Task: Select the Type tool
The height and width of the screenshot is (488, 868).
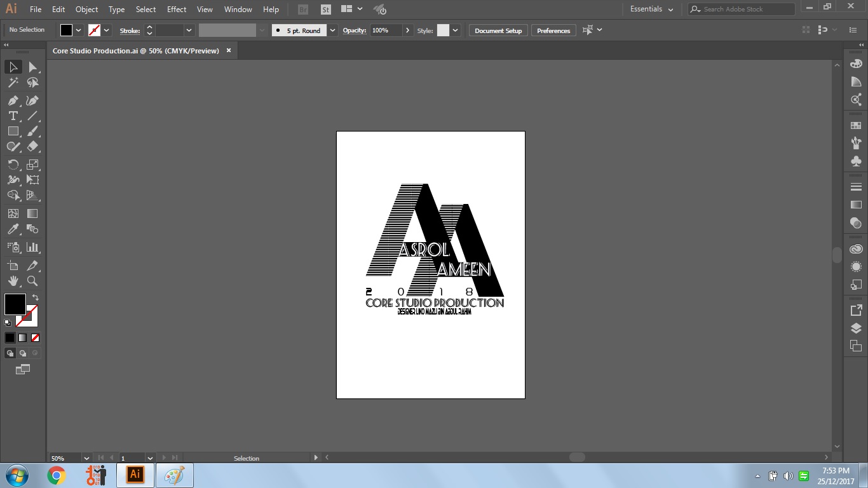Action: coord(13,116)
